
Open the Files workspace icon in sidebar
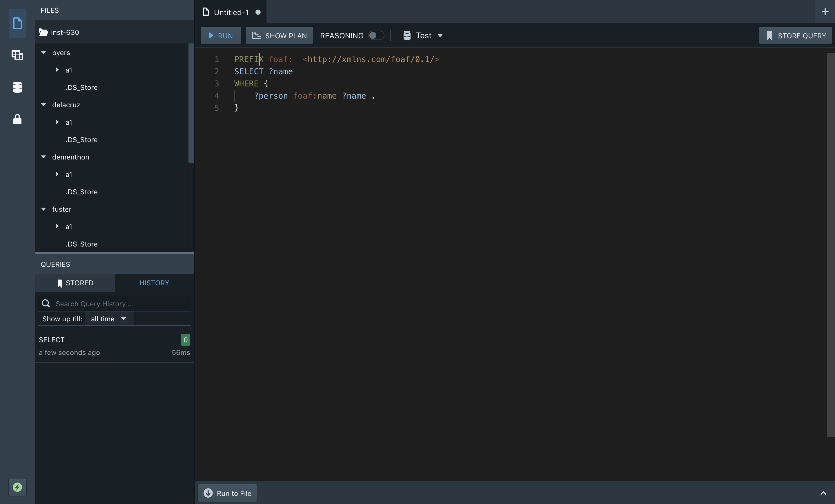coord(17,23)
